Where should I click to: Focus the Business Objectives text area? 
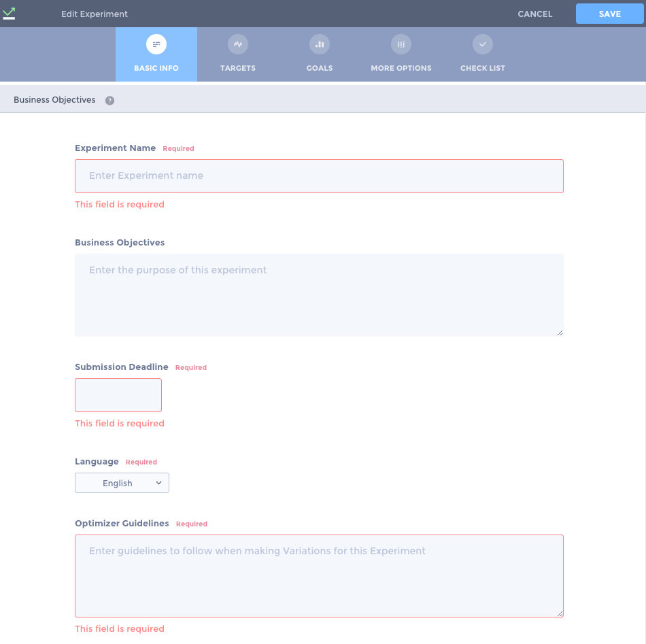coord(319,295)
